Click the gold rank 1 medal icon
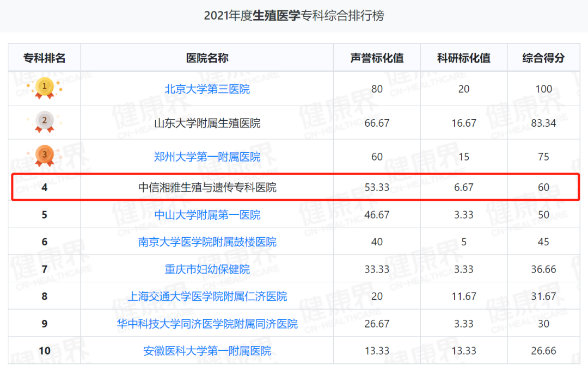The width and height of the screenshot is (588, 377). point(45,88)
